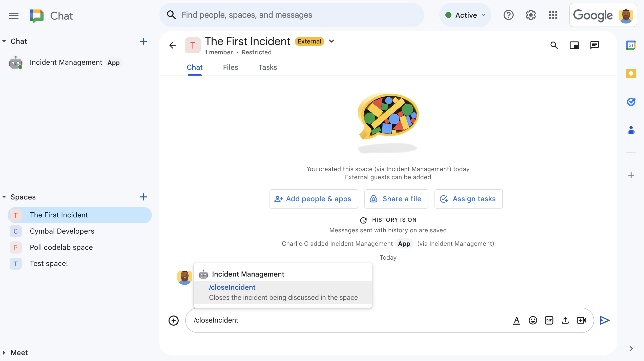The width and height of the screenshot is (644, 361).
Task: Expand the Chat section collapse arrow
Action: coord(4,41)
